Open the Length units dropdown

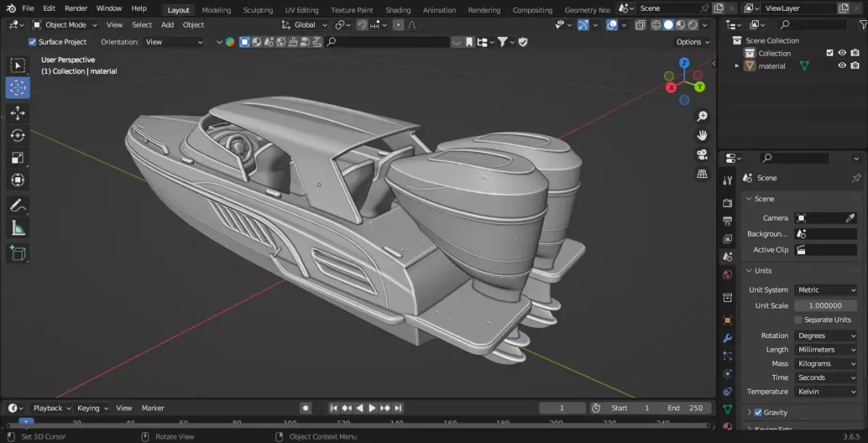(x=825, y=350)
